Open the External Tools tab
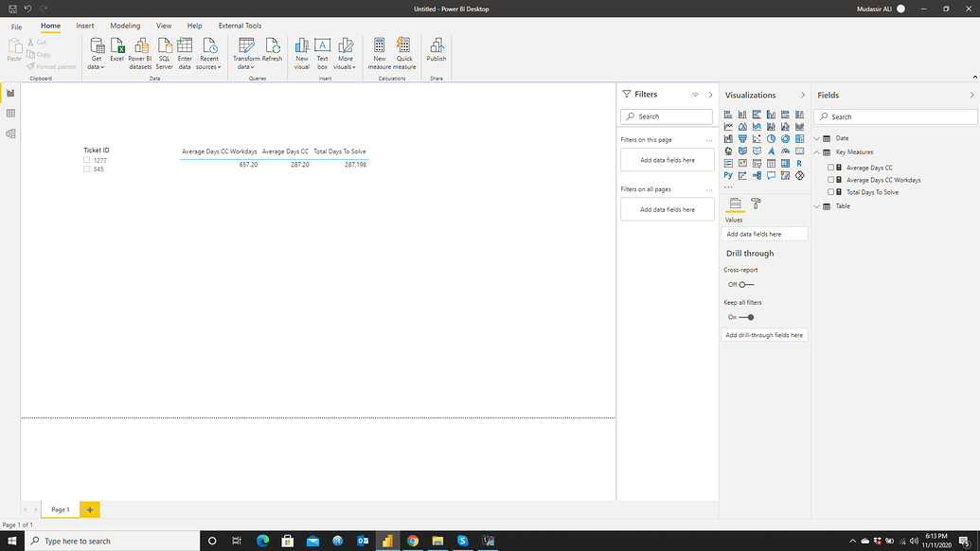The image size is (980, 551). click(x=239, y=26)
